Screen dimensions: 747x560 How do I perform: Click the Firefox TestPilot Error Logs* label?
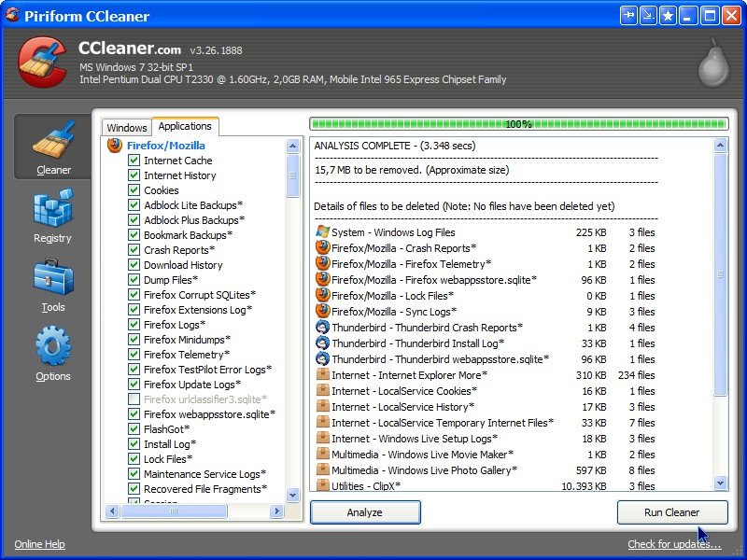pyautogui.click(x=207, y=369)
